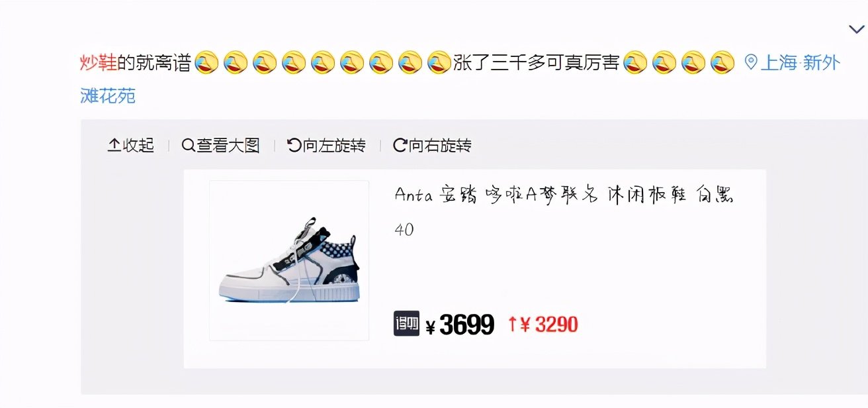Viewport: 868px width, 408px height.
Task: Click the location pin icon
Action: click(750, 62)
